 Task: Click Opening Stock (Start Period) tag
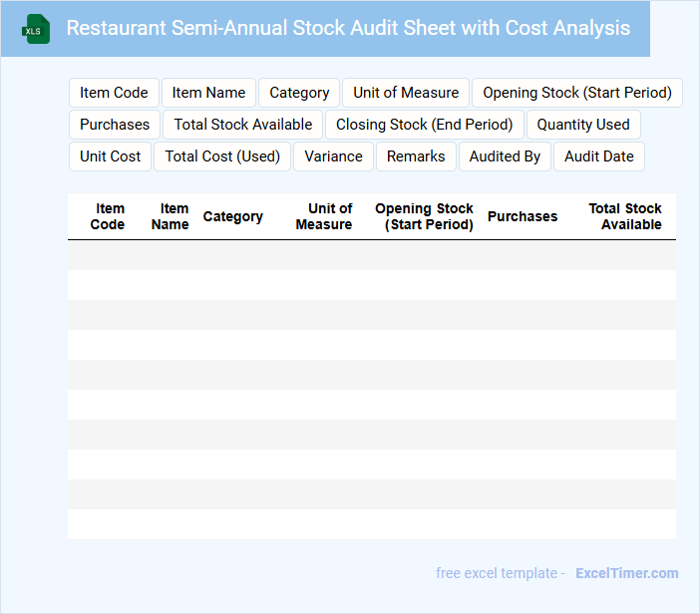[576, 93]
